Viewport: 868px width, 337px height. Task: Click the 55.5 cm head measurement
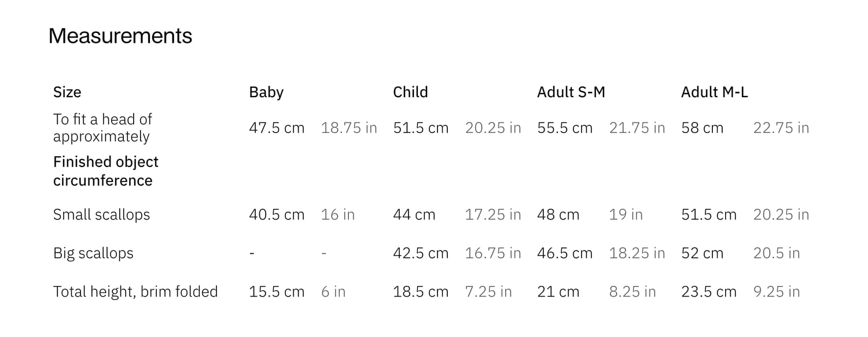[x=565, y=128]
